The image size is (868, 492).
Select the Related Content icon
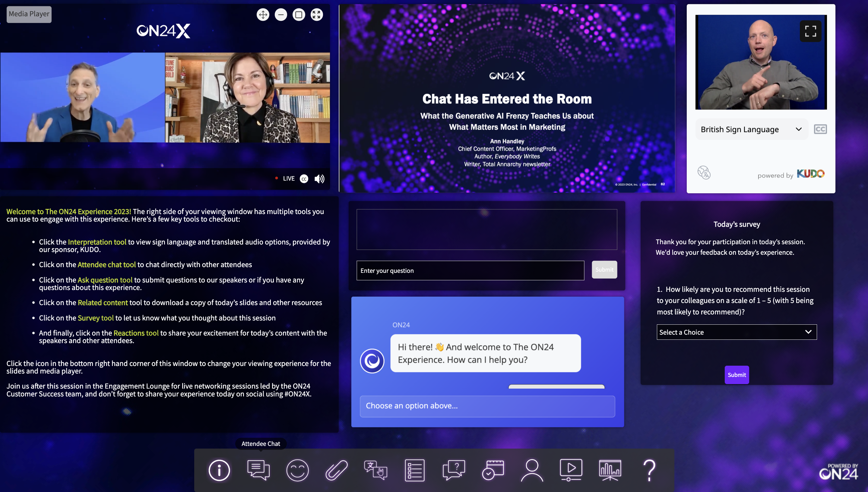point(336,469)
